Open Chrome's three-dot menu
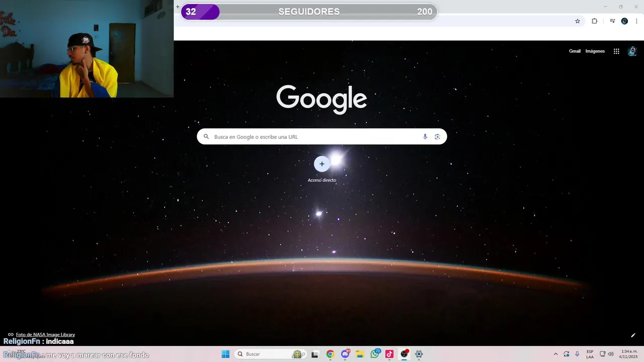The height and width of the screenshot is (362, 644). [x=636, y=21]
